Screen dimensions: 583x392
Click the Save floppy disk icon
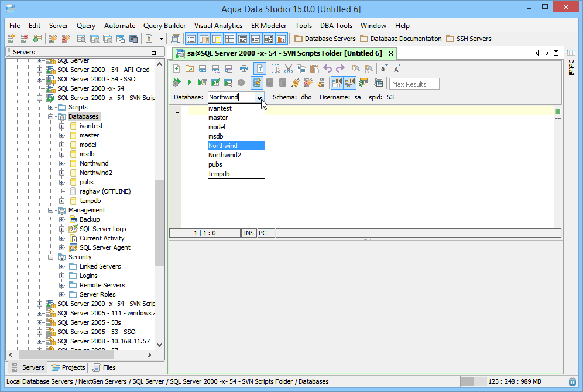[203, 68]
